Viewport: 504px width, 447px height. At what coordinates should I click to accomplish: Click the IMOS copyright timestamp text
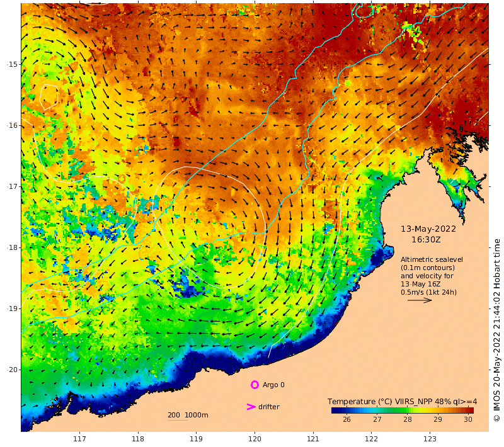497,330
